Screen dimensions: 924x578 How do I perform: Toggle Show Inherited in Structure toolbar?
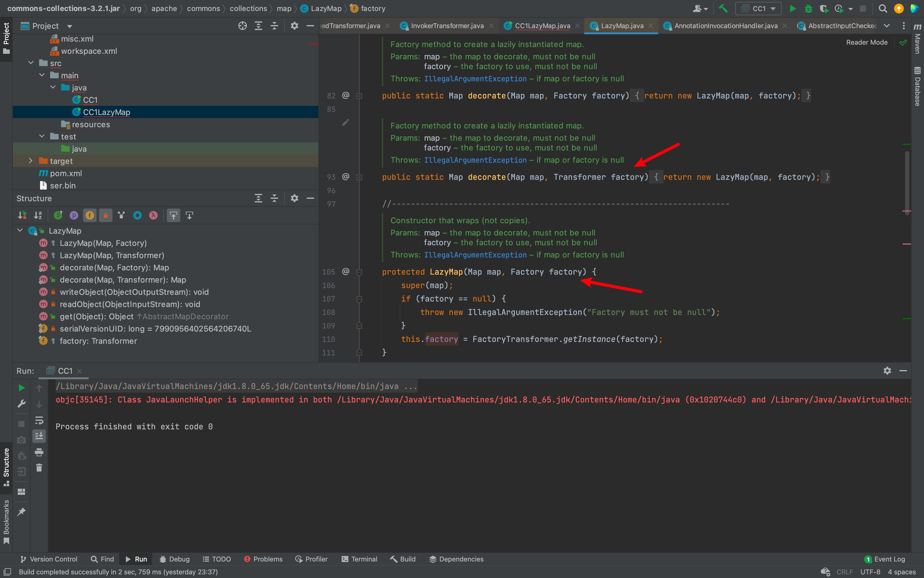tap(58, 215)
